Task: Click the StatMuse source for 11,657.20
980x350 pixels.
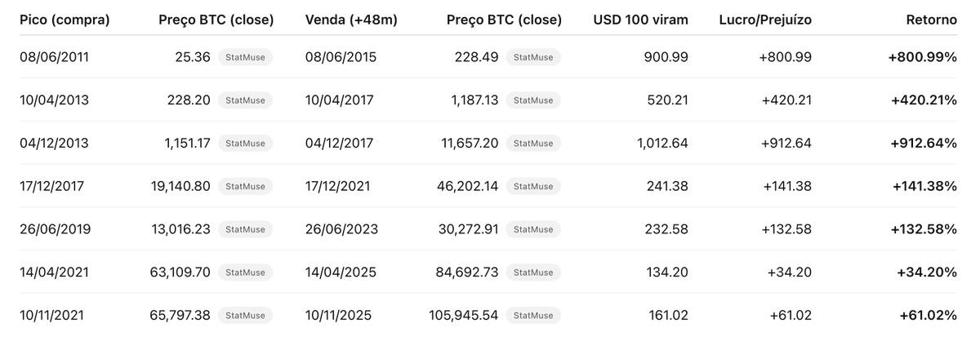Action: (533, 143)
